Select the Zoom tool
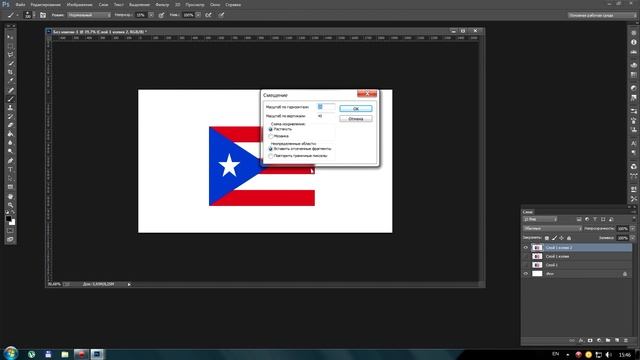 tap(11, 205)
